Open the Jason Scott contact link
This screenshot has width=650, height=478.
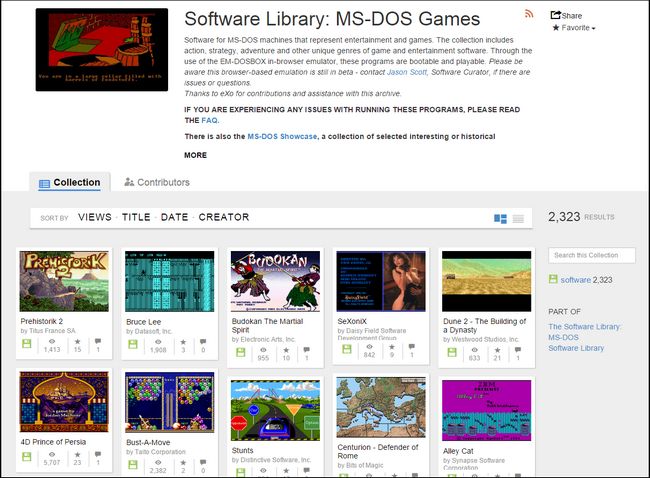point(407,72)
